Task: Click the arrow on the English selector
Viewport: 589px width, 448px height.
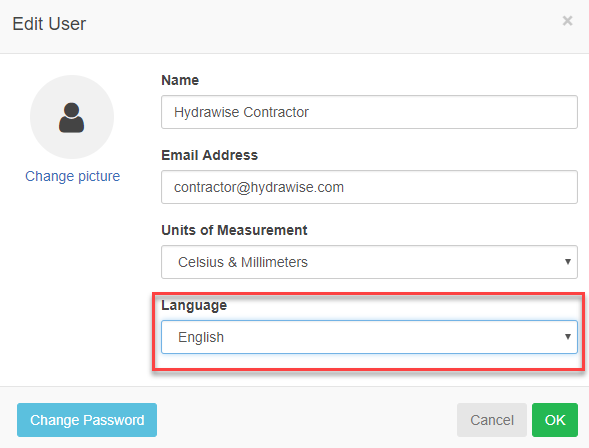Action: [568, 337]
